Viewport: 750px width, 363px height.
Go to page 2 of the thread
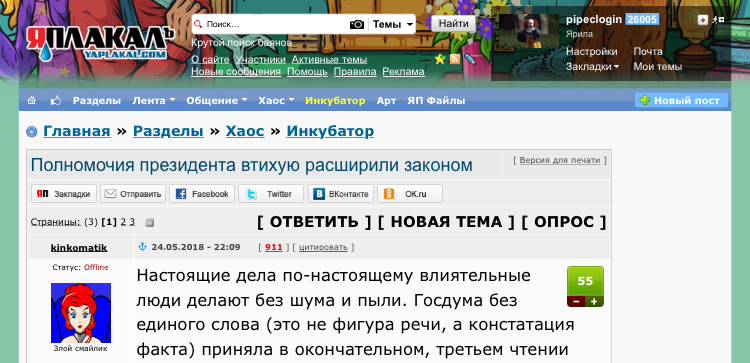[123, 222]
